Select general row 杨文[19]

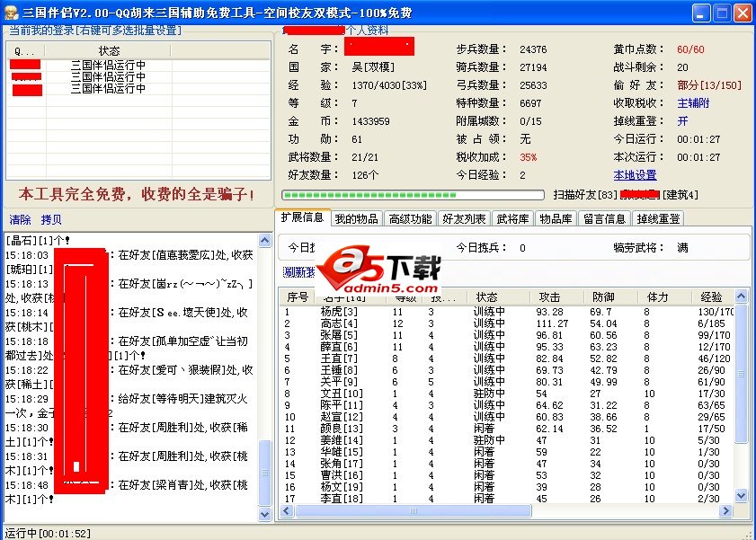click(x=506, y=487)
